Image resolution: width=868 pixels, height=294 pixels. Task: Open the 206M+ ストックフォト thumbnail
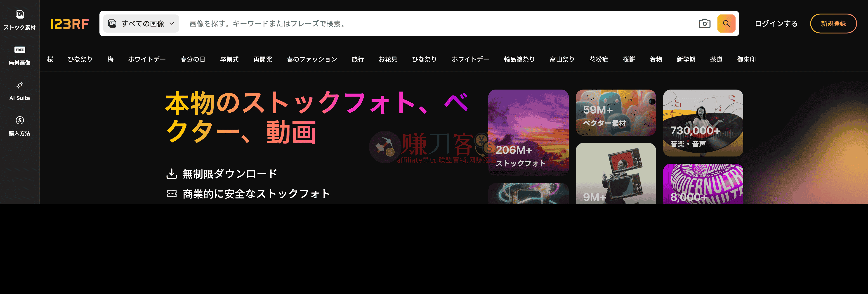[528, 132]
